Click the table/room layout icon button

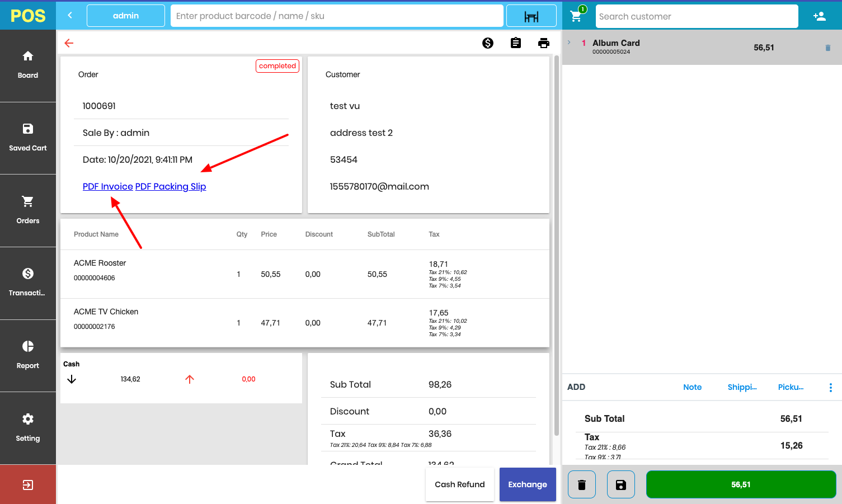click(x=531, y=16)
